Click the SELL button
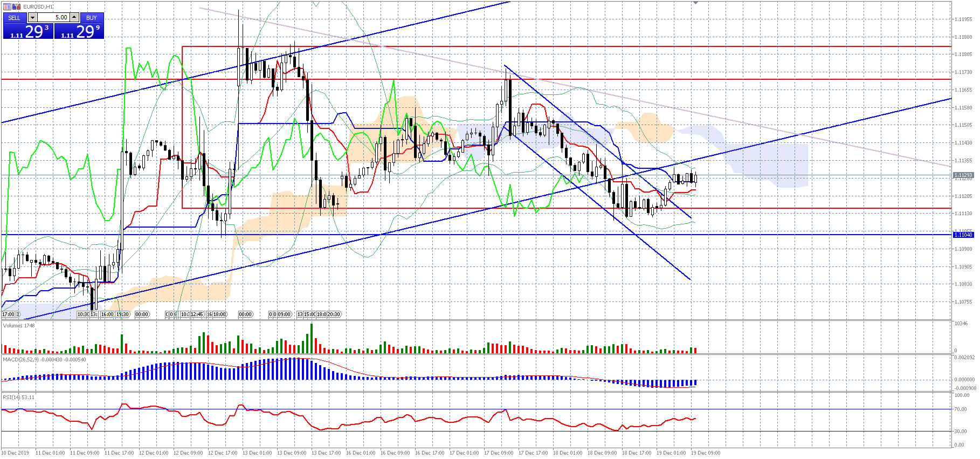 coord(15,18)
